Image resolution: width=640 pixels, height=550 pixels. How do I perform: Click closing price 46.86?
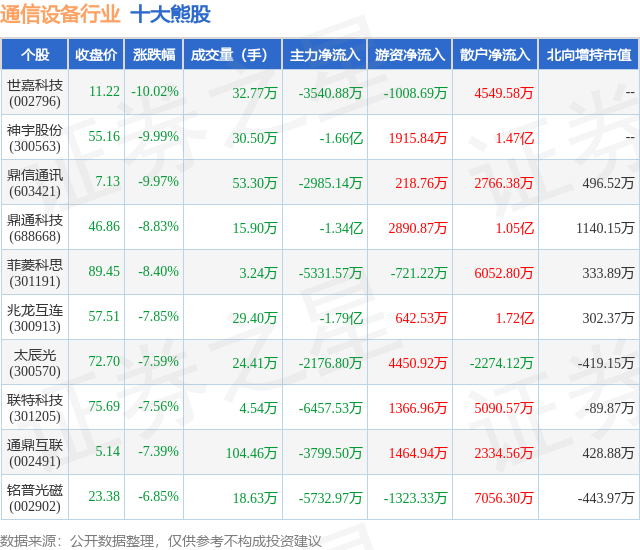coord(104,226)
